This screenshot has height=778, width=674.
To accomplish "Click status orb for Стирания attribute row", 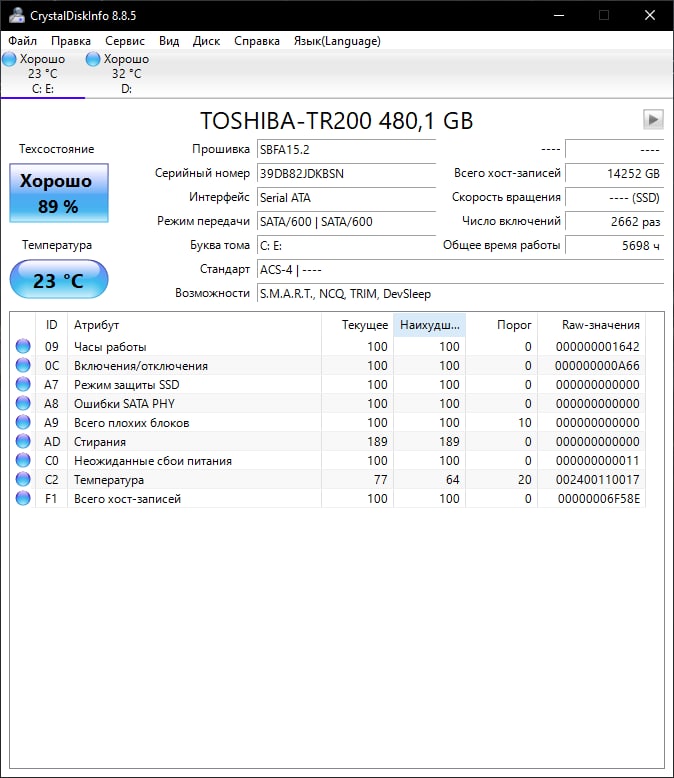I will (x=23, y=442).
